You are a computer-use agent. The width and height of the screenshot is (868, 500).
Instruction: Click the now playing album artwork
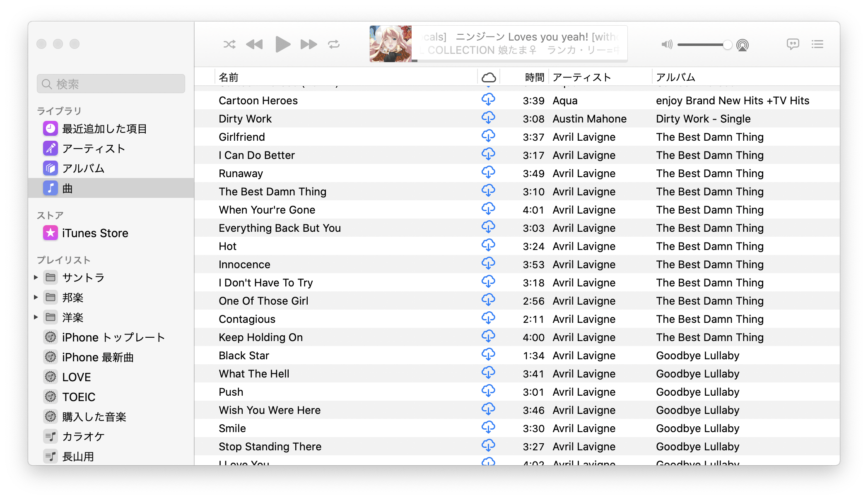[391, 44]
